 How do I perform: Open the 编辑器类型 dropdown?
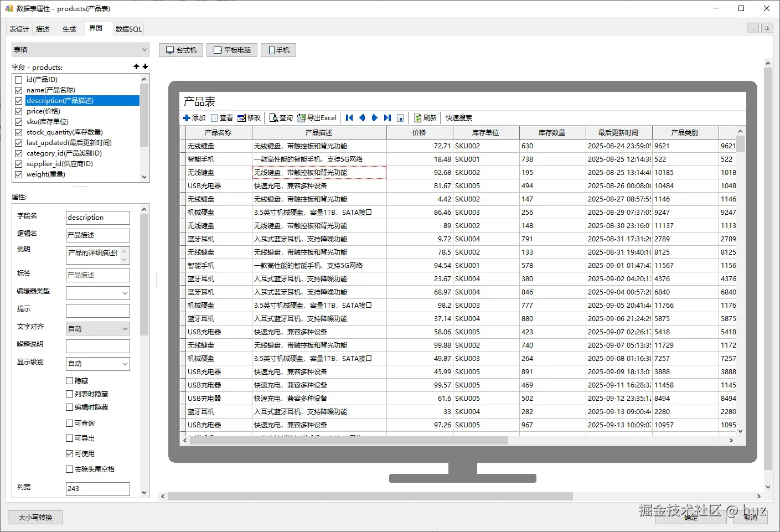coord(98,293)
